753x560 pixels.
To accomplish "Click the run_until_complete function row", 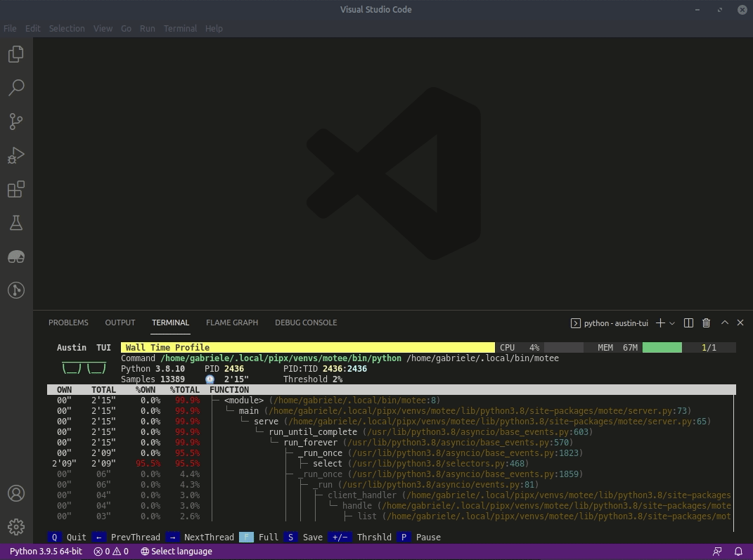I will tap(391, 432).
